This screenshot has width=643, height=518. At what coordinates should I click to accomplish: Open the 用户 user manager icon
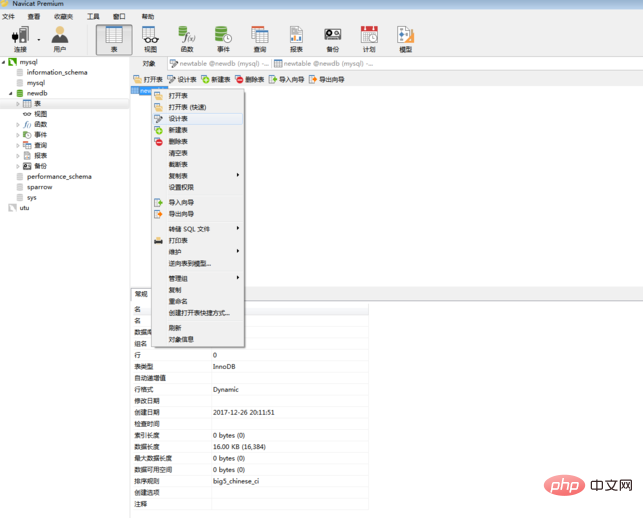coord(60,39)
